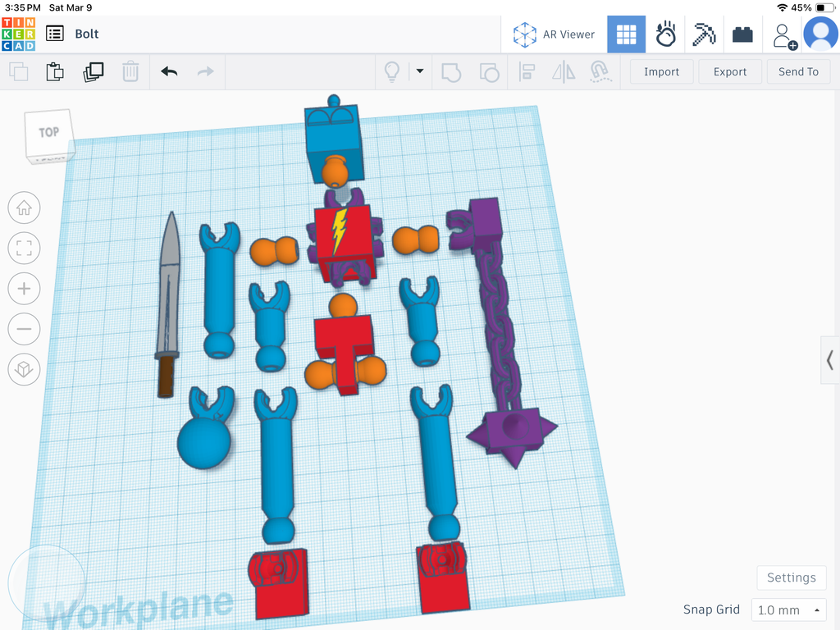The image size is (840, 630).
Task: Click Fit all in view button
Action: (24, 248)
